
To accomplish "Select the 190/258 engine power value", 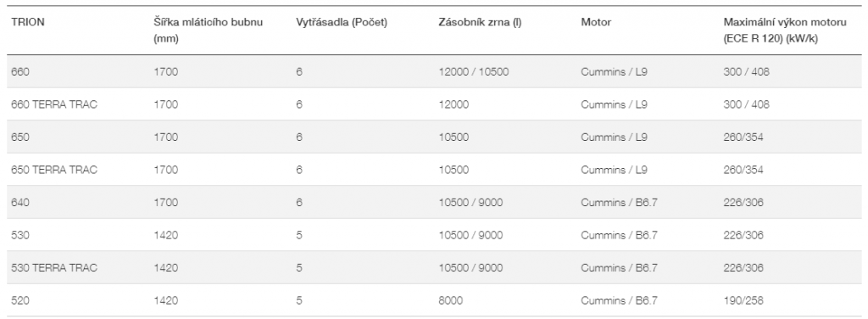I will pos(743,300).
